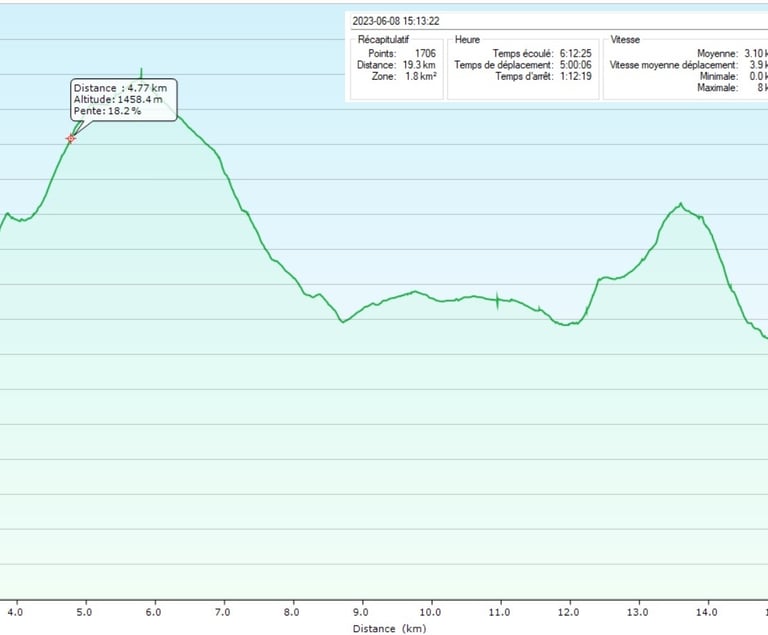768x635 pixels.
Task: Click the Temps de déplacement value 5:00:06
Action: click(x=576, y=65)
